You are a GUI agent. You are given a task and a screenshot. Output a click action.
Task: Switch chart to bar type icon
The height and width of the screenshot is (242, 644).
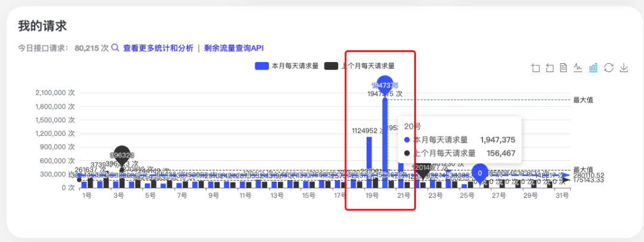click(x=593, y=68)
